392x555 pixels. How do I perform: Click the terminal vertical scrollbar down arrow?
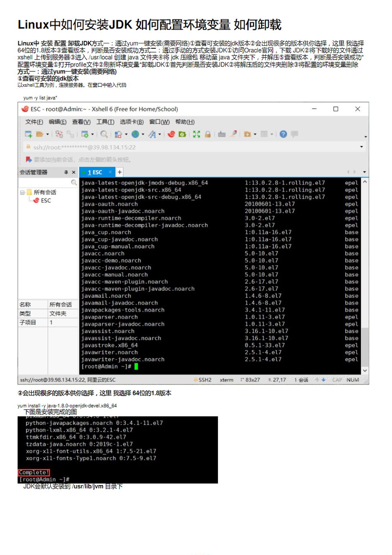365,370
